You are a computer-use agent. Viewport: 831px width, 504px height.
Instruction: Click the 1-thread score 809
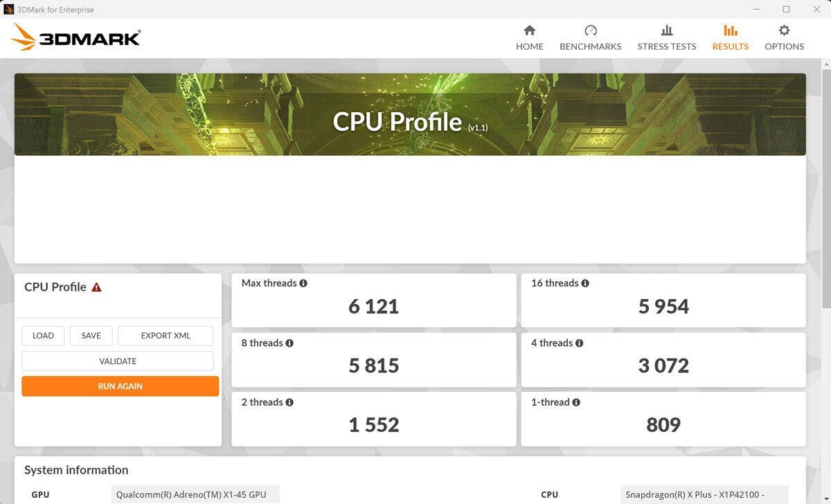tap(663, 425)
